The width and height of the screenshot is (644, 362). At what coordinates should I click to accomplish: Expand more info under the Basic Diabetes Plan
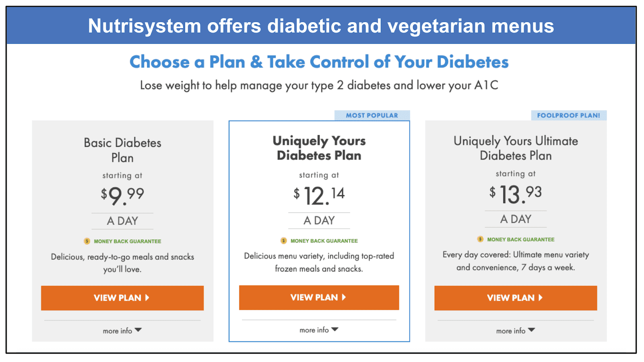pyautogui.click(x=122, y=330)
